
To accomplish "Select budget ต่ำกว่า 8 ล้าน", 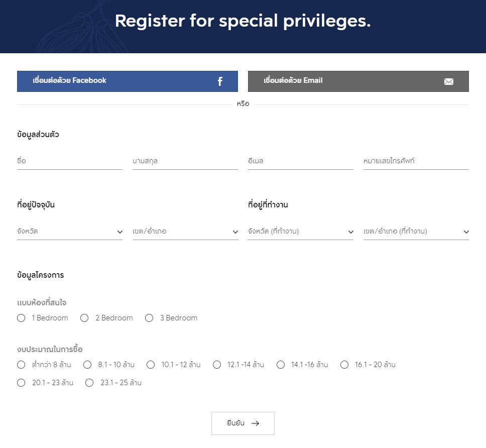I will point(21,365).
